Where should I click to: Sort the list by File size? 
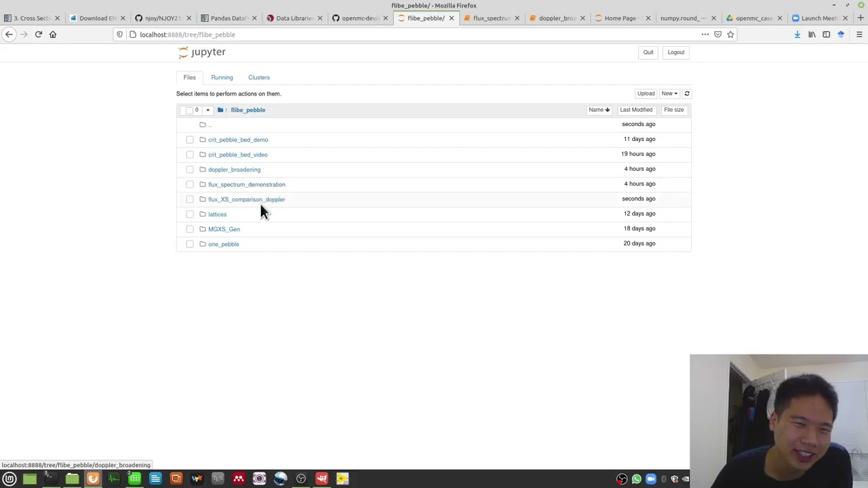coord(674,110)
